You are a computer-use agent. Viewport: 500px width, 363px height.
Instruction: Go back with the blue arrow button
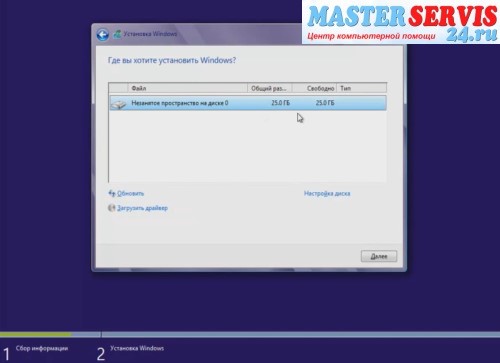tap(103, 35)
